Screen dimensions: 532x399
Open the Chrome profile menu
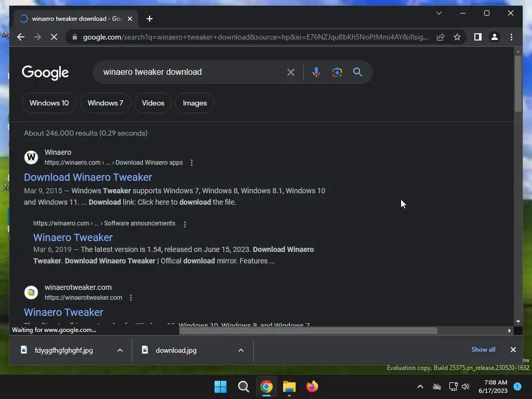(x=495, y=37)
